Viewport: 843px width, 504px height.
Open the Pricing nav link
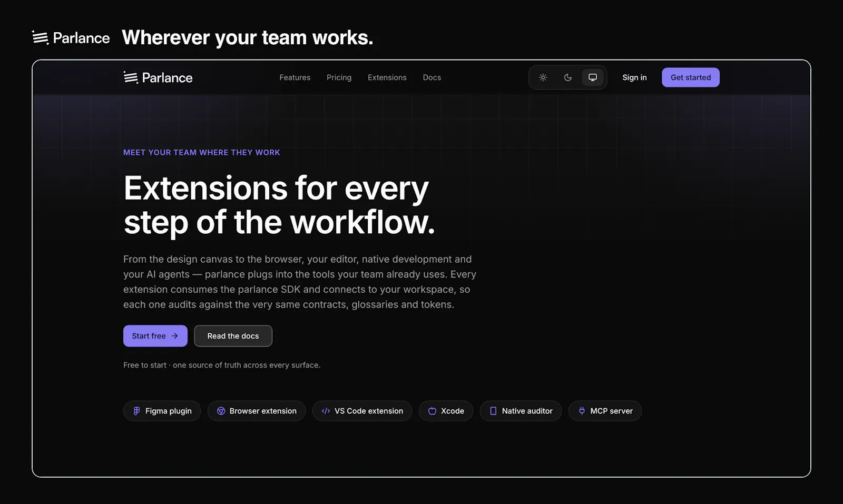point(339,77)
